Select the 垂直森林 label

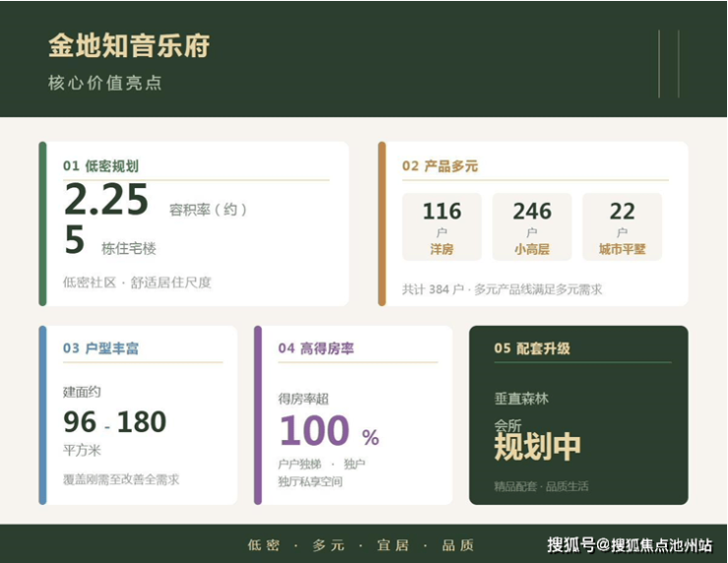pos(521,400)
